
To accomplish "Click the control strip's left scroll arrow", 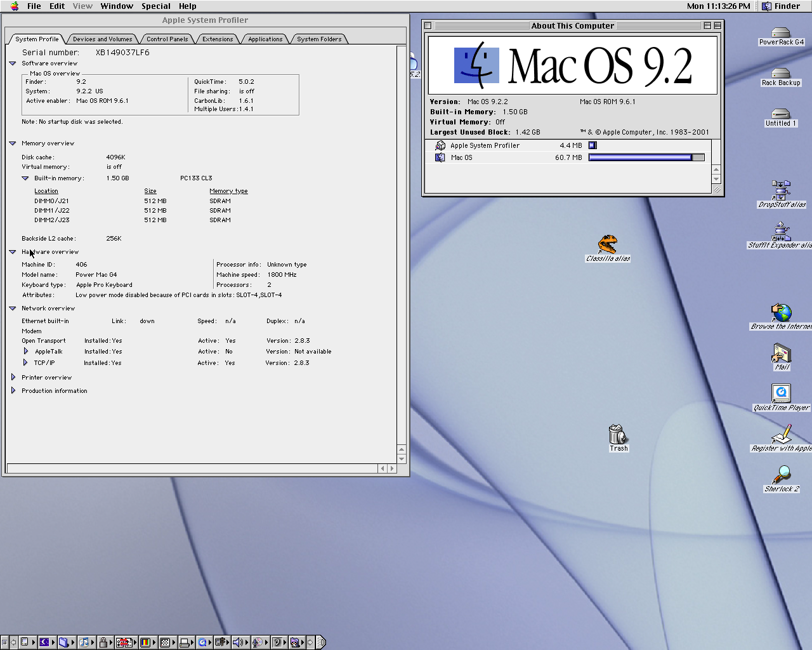I will [x=13, y=642].
